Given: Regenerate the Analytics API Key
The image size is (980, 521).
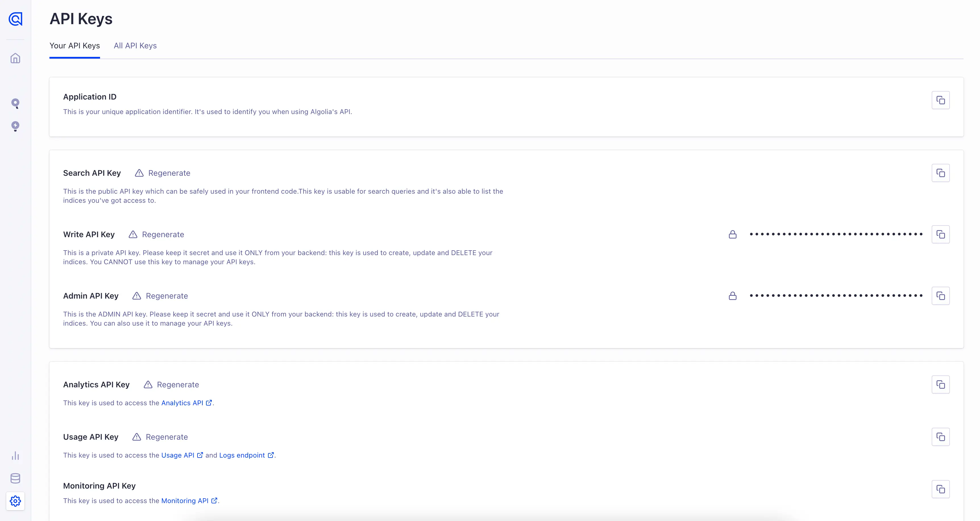Looking at the screenshot, I should click(178, 384).
